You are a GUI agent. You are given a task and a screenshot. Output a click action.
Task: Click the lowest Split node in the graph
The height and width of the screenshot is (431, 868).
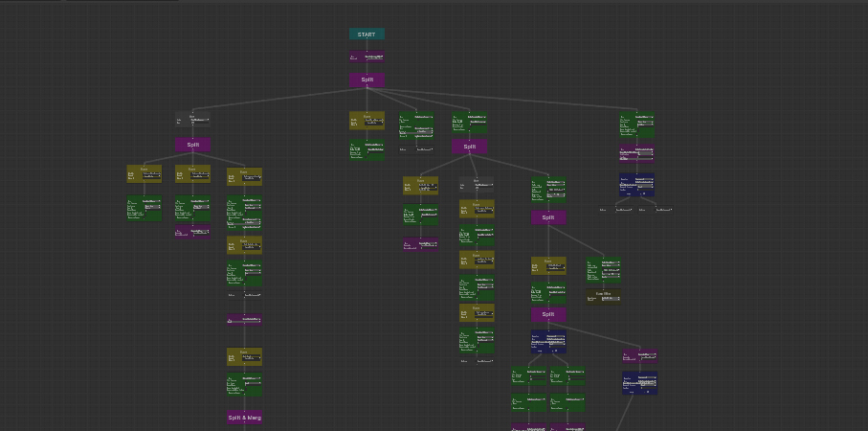pyautogui.click(x=548, y=314)
